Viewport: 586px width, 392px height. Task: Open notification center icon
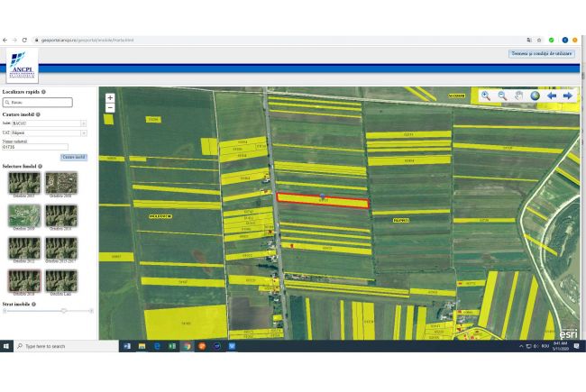(x=577, y=346)
